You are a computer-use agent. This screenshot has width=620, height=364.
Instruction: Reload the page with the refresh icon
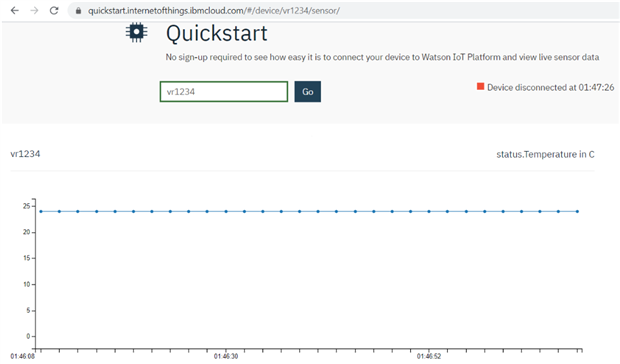[x=54, y=11]
